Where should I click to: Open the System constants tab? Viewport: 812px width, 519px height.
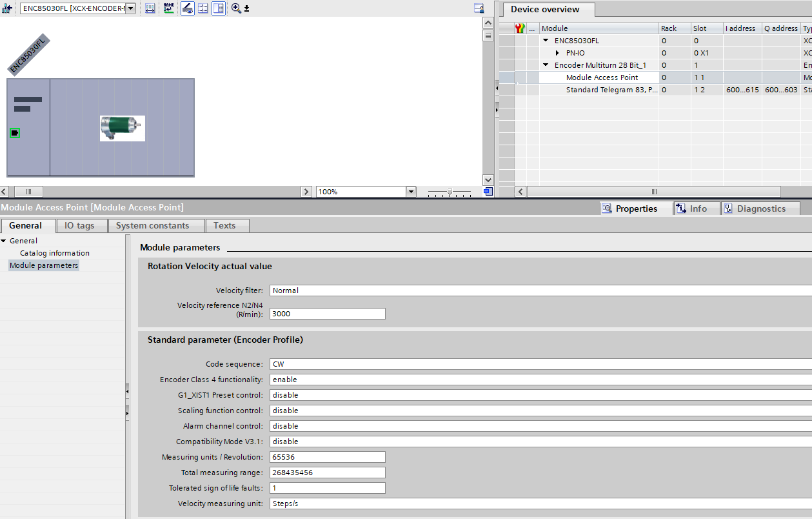pyautogui.click(x=152, y=225)
